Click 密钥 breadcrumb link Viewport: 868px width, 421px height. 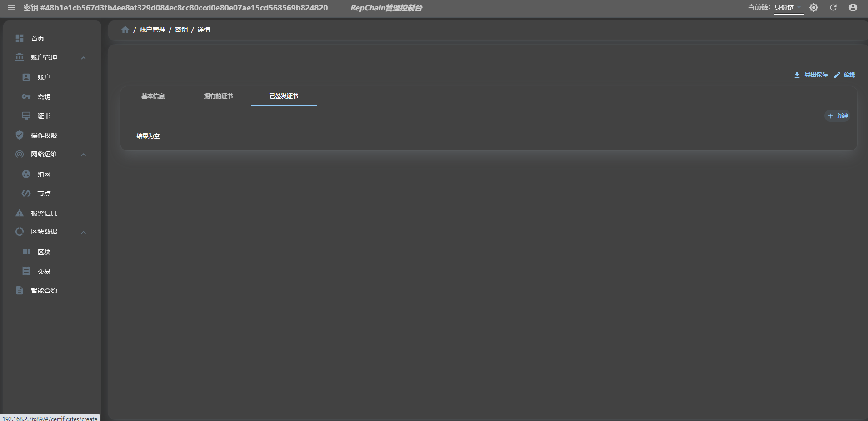click(x=181, y=30)
